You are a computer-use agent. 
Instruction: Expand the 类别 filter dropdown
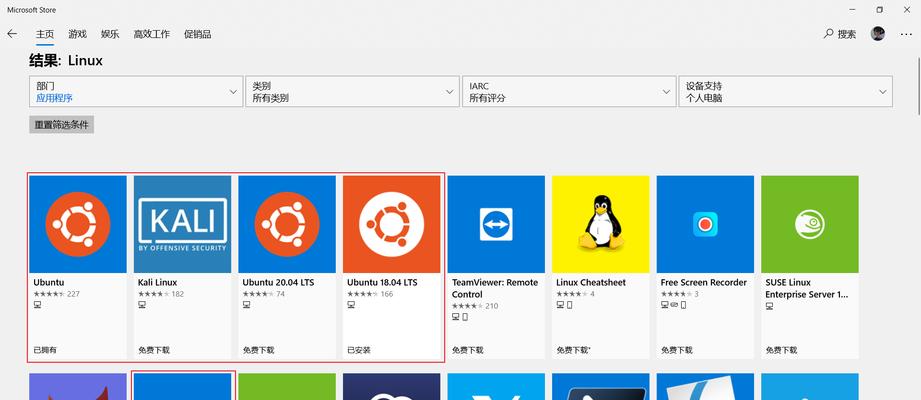pos(352,92)
